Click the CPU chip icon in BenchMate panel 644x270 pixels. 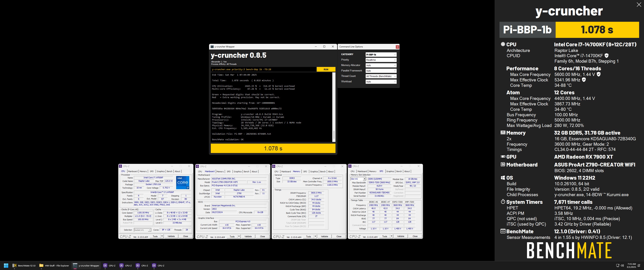(503, 44)
